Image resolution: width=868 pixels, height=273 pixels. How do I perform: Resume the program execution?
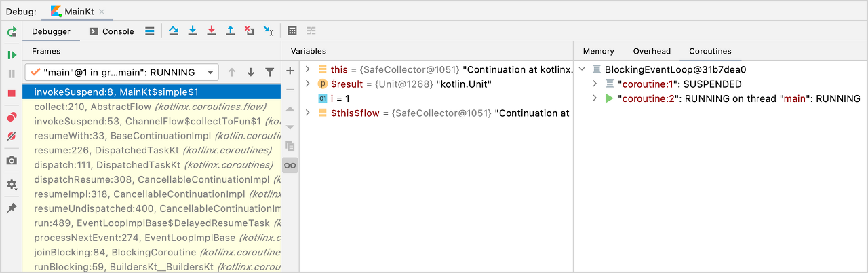pos(12,55)
